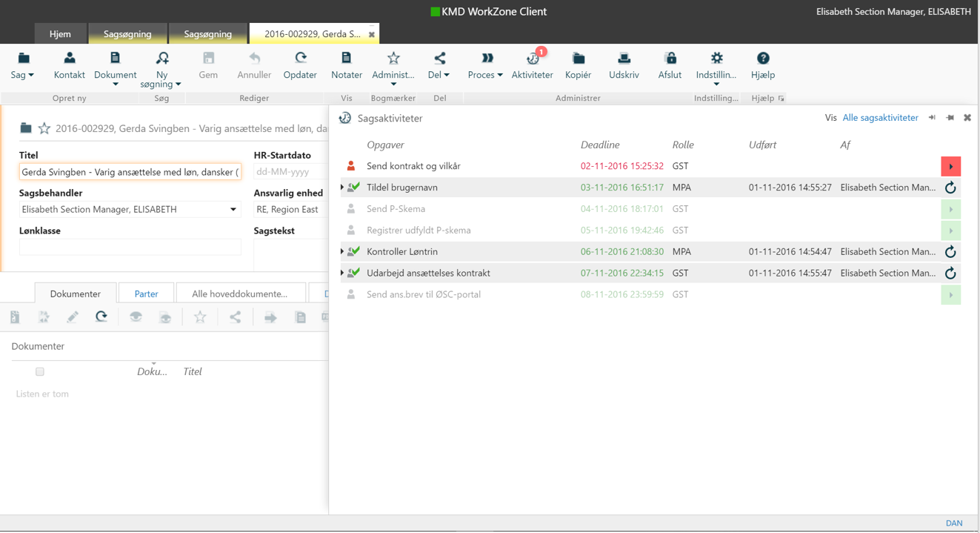Click the Alle sagsaktiviteter link
This screenshot has width=980, height=533.
880,118
